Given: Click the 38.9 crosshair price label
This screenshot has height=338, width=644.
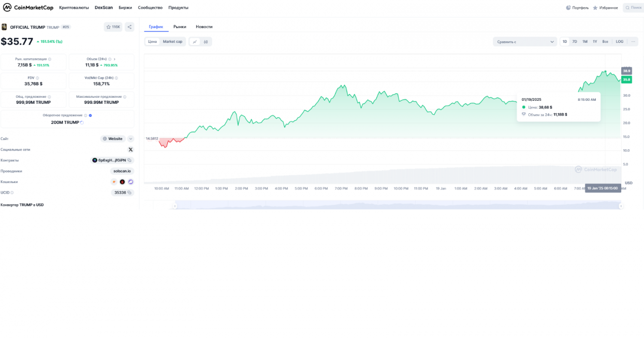Looking at the screenshot, I should tap(626, 71).
